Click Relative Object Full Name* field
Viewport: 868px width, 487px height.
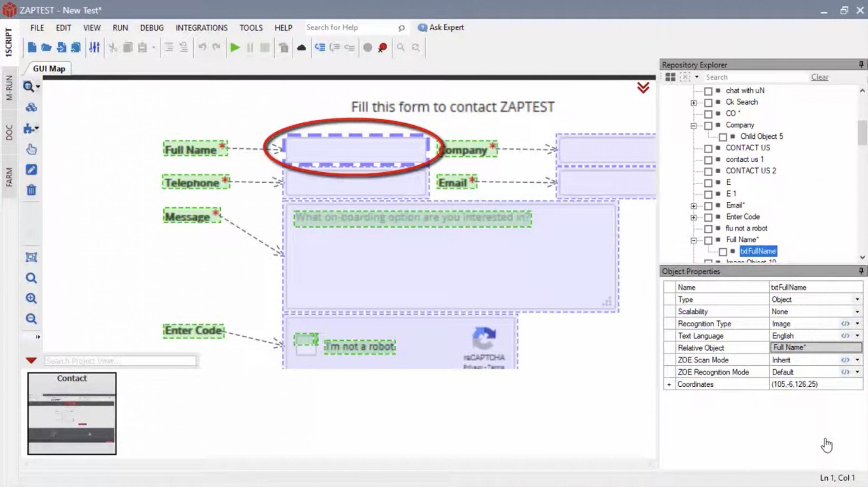pyautogui.click(x=812, y=347)
